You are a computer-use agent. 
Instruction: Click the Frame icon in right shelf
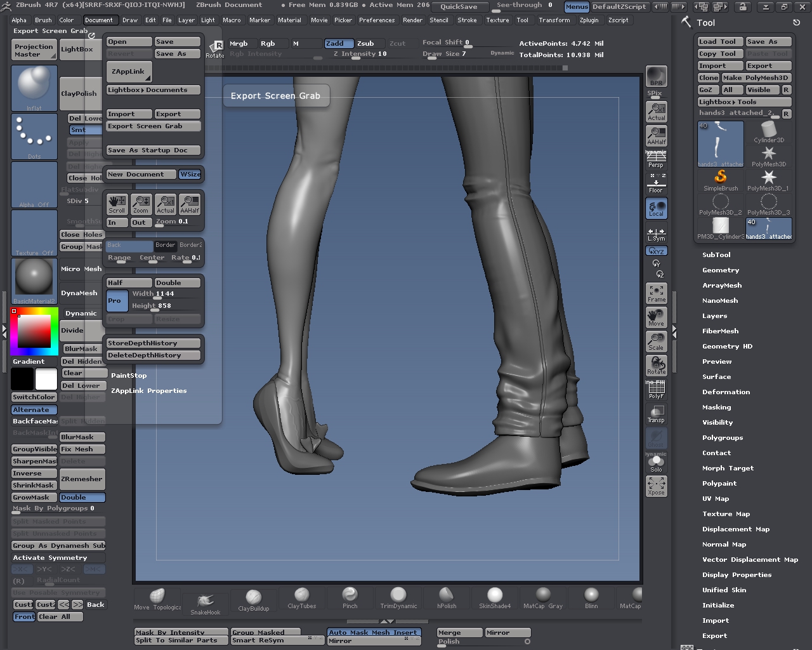pos(656,293)
